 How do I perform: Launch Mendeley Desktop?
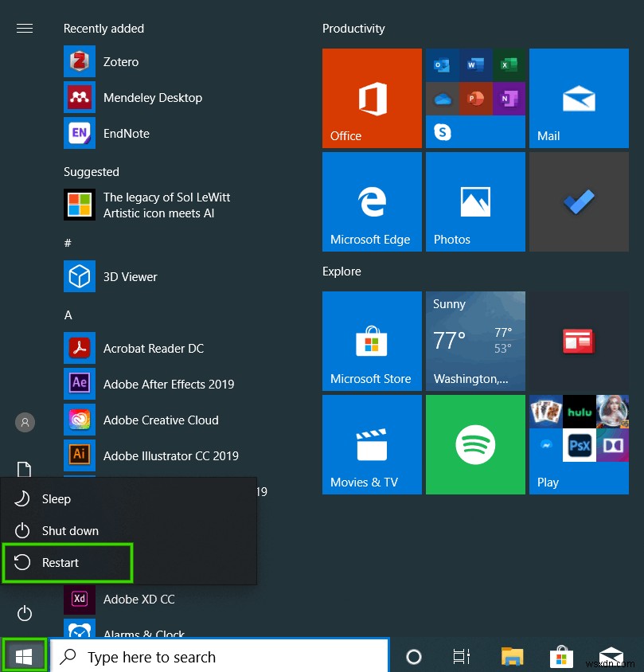152,97
